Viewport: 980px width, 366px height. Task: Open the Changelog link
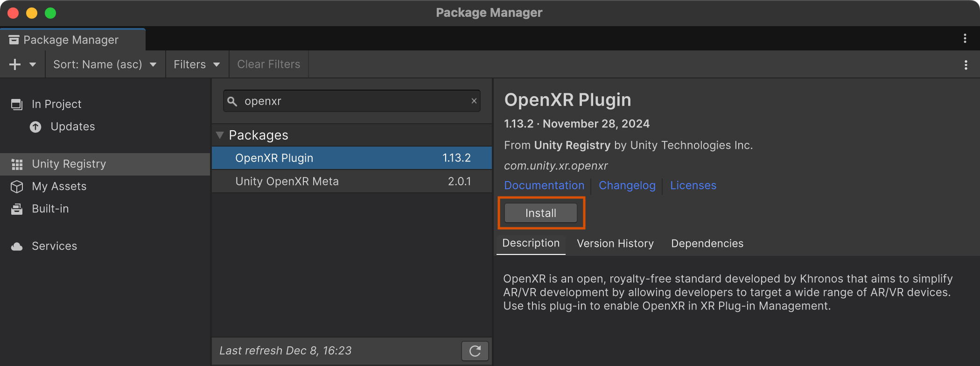point(627,185)
